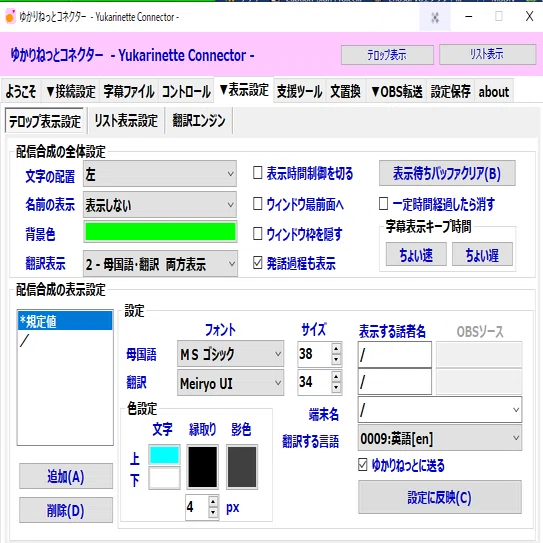Select the 翻訳エンジン sub-tab
Screen dimensions: 543x543
[x=199, y=121]
